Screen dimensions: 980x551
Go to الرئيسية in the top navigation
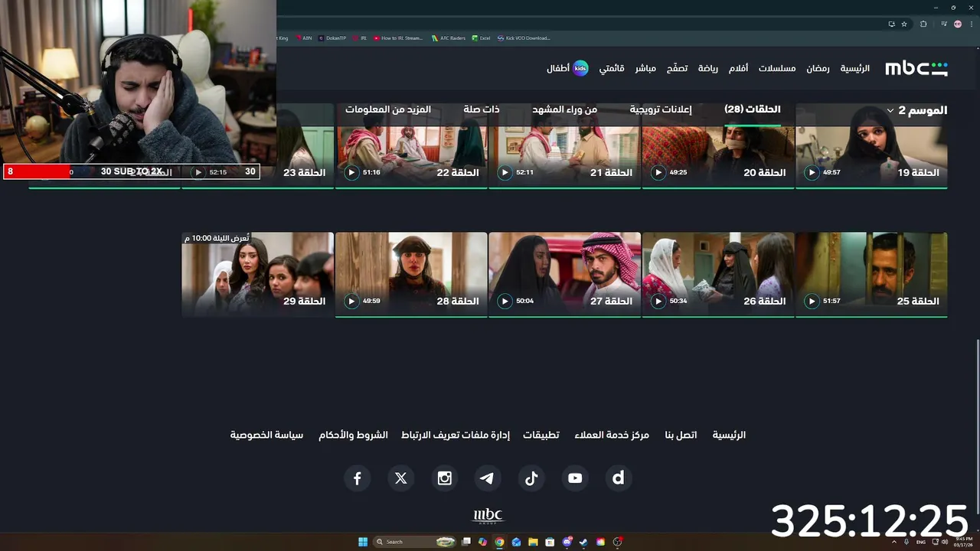[854, 69]
